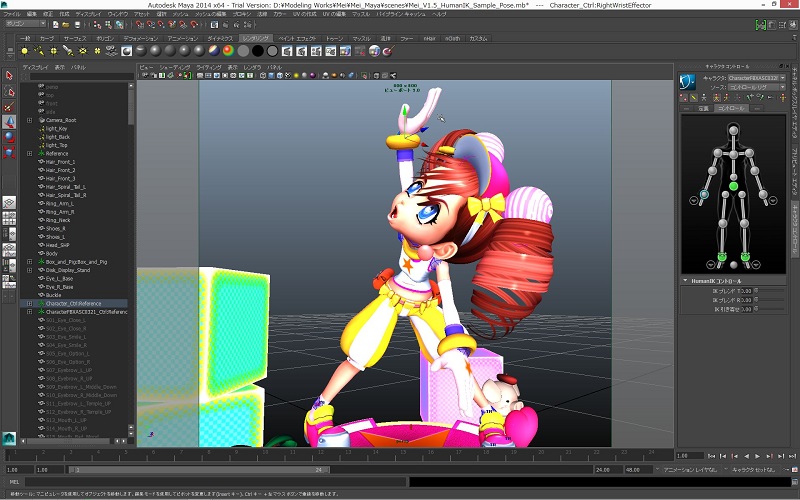Open the キャラクタ character dropdown
The image size is (800, 500).
point(757,78)
